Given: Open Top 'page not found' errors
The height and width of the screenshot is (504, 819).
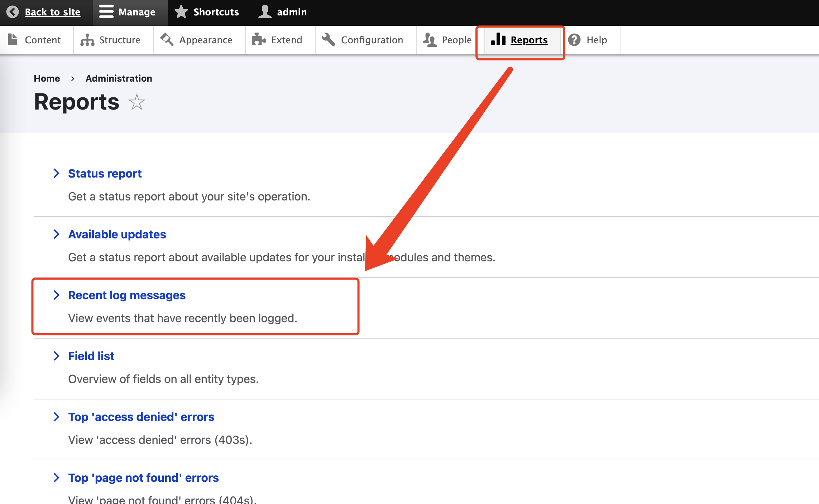Looking at the screenshot, I should click(x=143, y=478).
